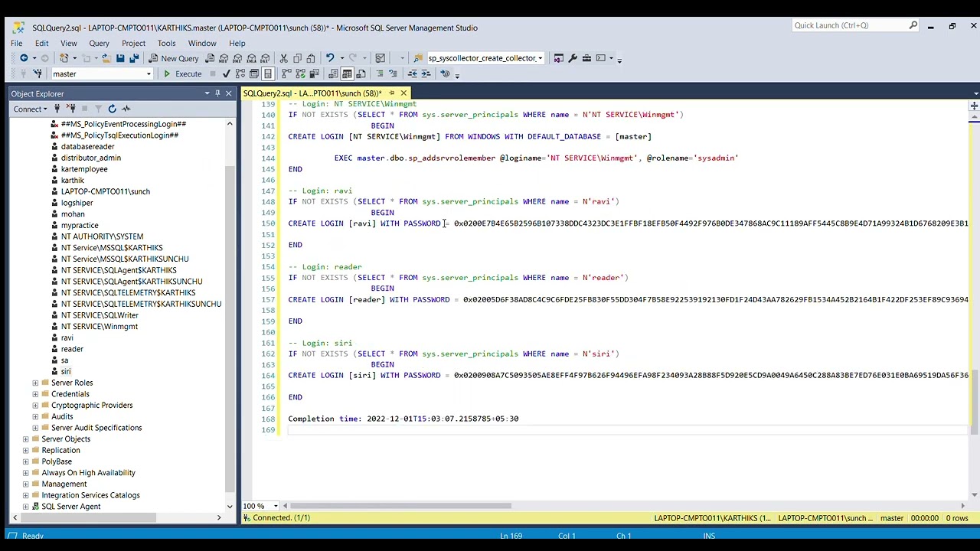The width and height of the screenshot is (980, 551).
Task: Click the Paste clipboard icon
Action: [x=311, y=58]
